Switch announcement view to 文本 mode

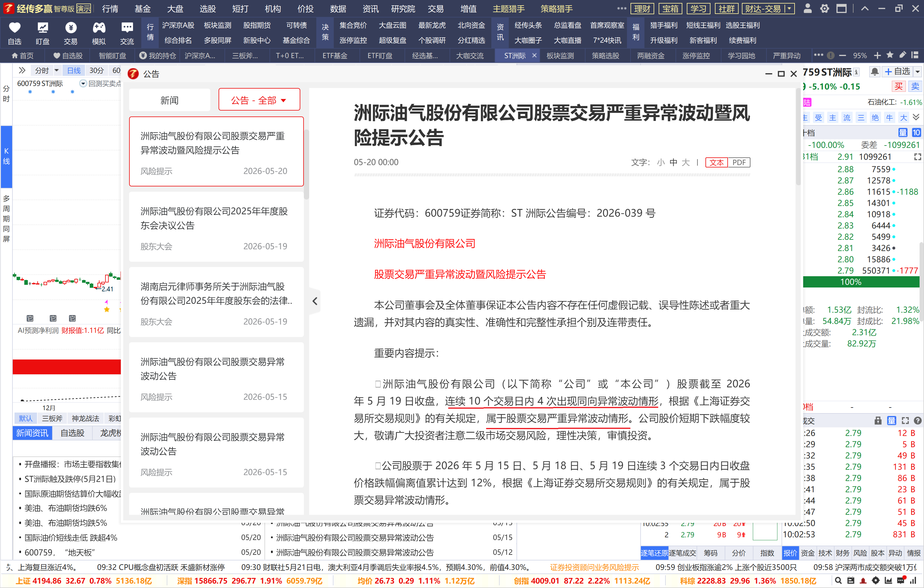(716, 162)
